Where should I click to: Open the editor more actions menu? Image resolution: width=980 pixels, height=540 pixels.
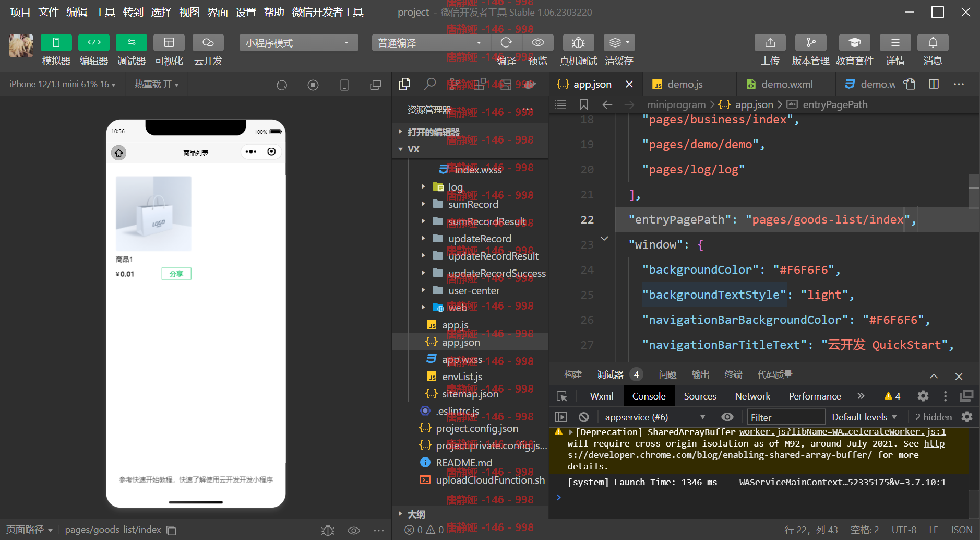point(959,84)
